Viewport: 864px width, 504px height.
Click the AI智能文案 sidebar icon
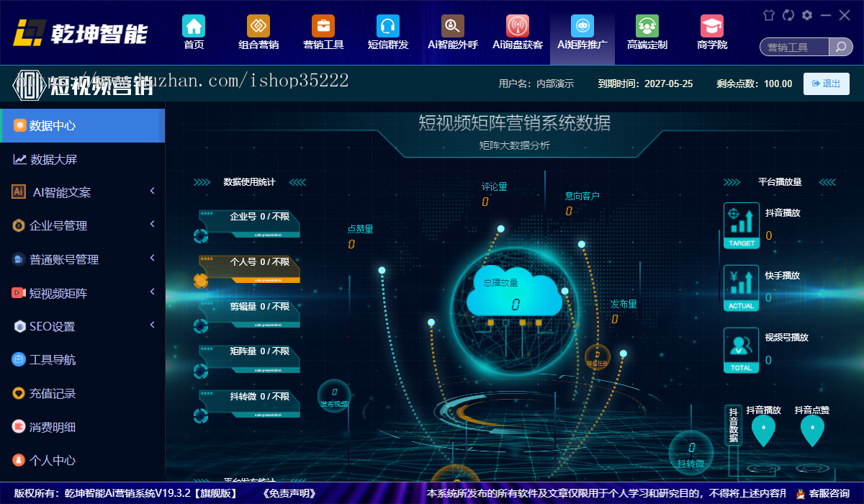click(x=19, y=192)
